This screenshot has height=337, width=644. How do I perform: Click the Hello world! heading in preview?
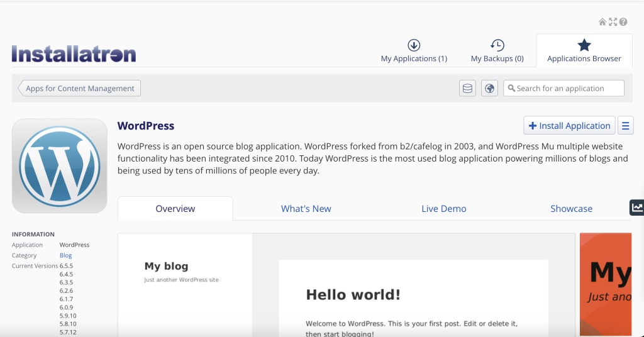click(353, 294)
